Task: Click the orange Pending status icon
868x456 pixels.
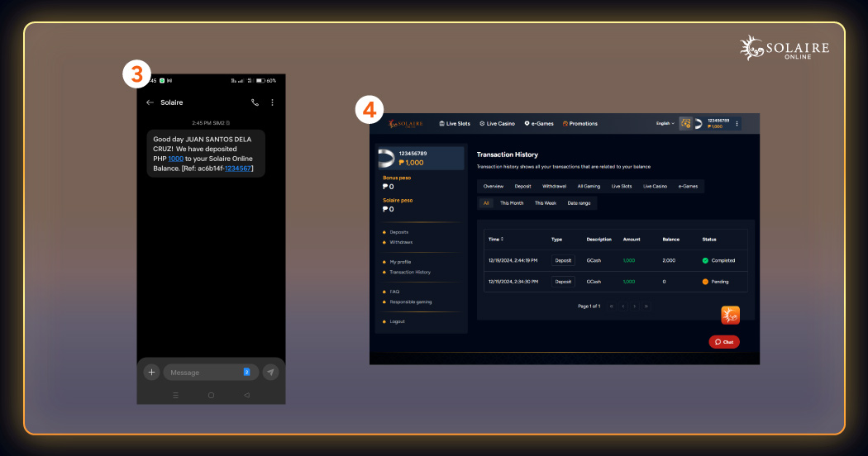Action: 705,282
